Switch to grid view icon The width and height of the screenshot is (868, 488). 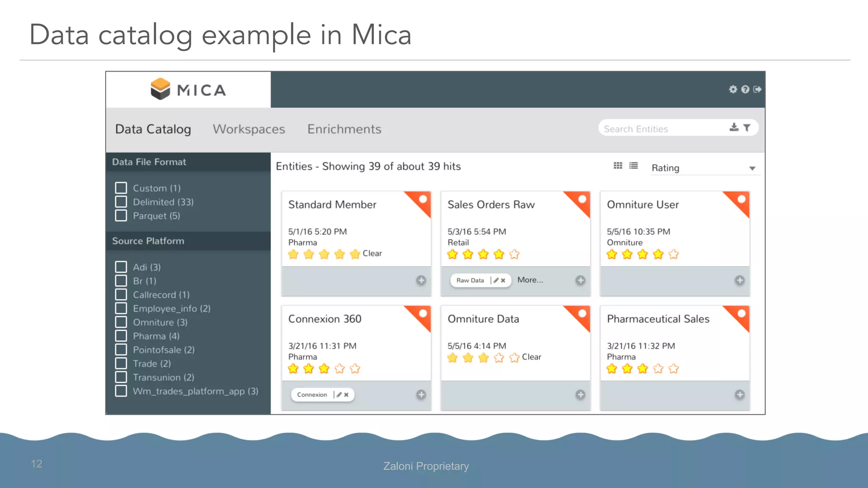click(x=618, y=166)
